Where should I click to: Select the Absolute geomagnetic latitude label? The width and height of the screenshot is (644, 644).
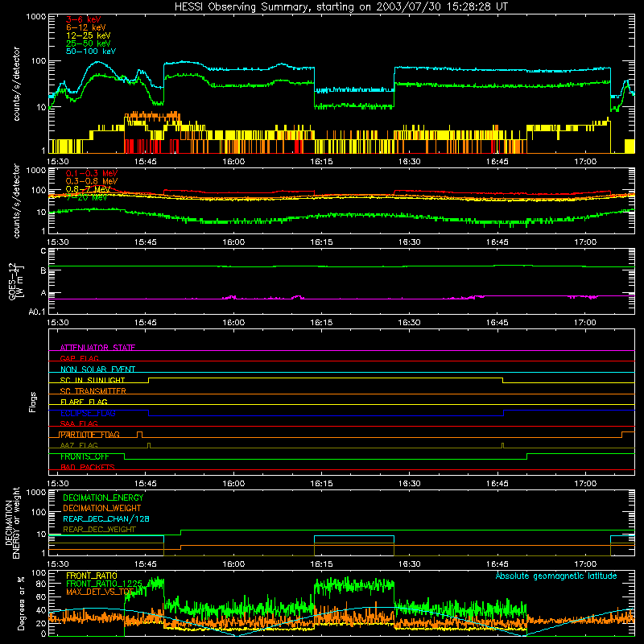pyautogui.click(x=556, y=576)
